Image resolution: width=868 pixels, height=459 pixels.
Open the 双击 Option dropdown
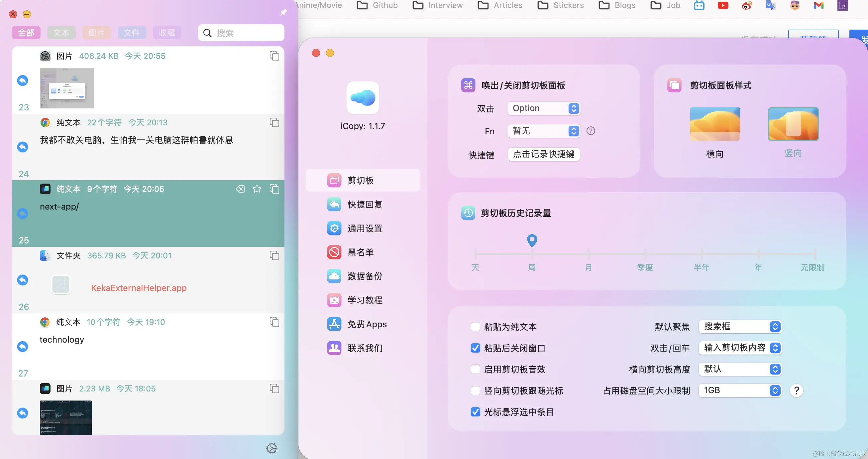pyautogui.click(x=544, y=108)
